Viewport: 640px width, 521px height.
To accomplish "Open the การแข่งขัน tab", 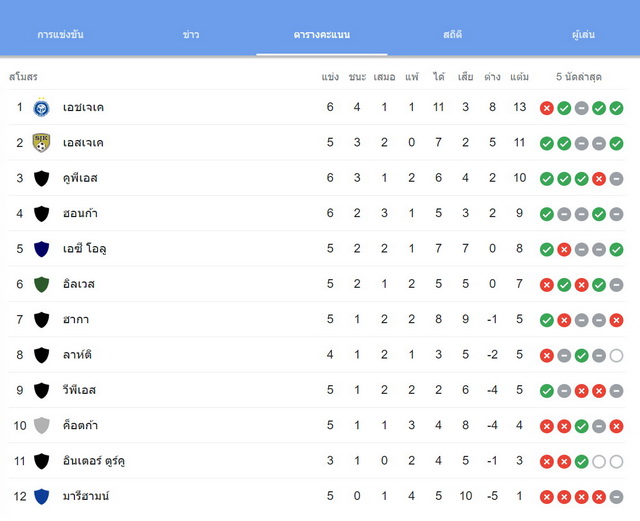I will (x=60, y=35).
